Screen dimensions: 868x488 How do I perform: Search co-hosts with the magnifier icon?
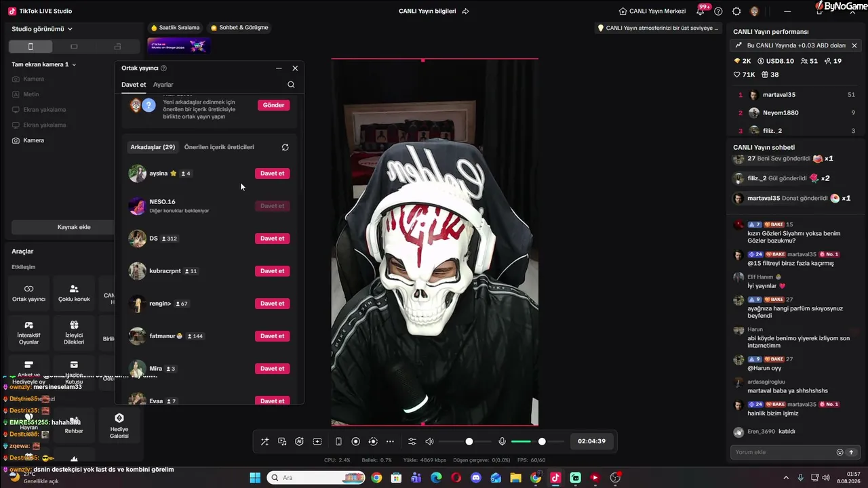pyautogui.click(x=291, y=85)
